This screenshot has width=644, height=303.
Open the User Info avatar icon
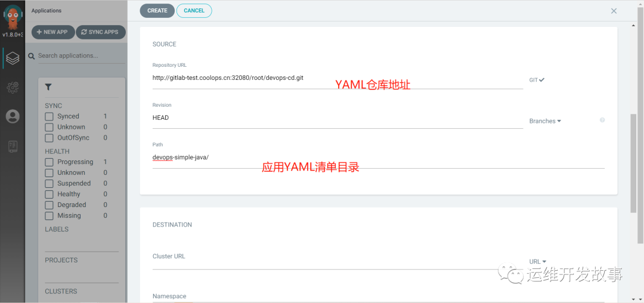click(x=13, y=116)
